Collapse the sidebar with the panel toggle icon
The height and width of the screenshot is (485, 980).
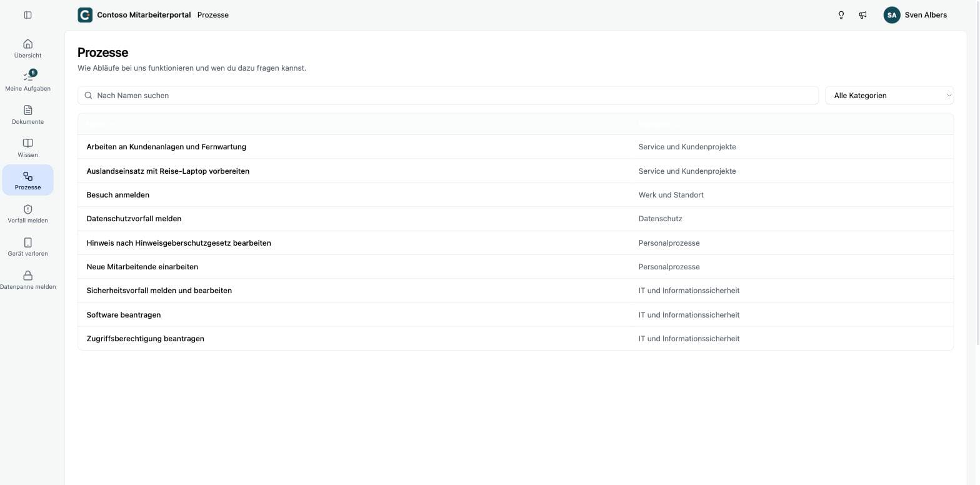tap(27, 15)
